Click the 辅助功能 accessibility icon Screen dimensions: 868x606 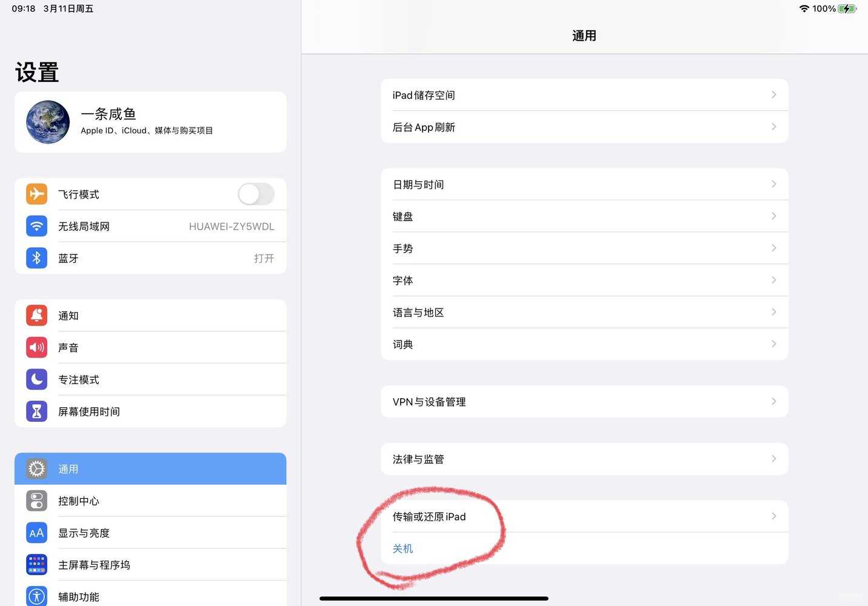click(36, 596)
